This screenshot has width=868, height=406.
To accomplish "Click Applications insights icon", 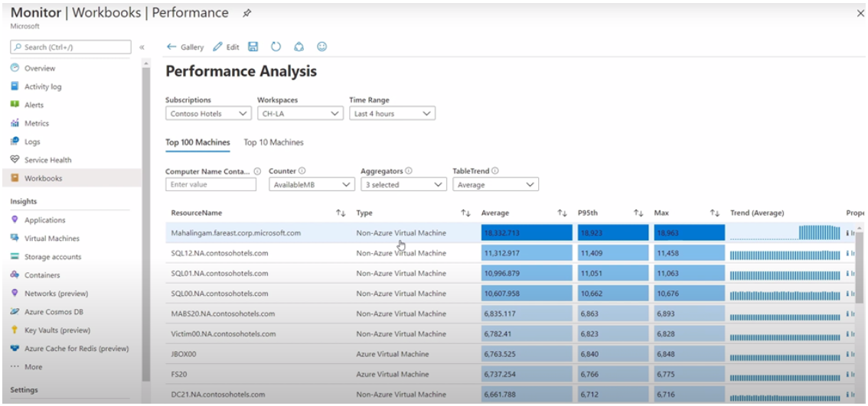I will [x=15, y=219].
